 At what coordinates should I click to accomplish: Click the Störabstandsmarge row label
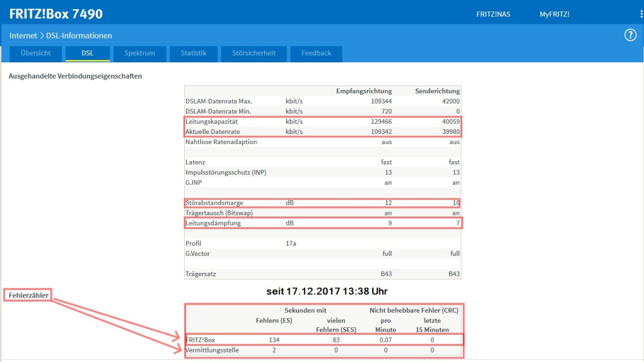click(214, 203)
